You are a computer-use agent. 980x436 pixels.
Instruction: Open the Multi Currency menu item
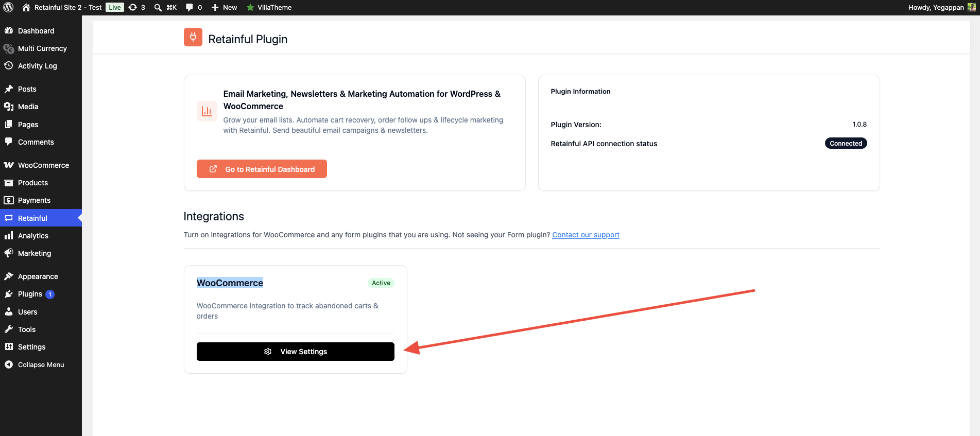tap(41, 48)
